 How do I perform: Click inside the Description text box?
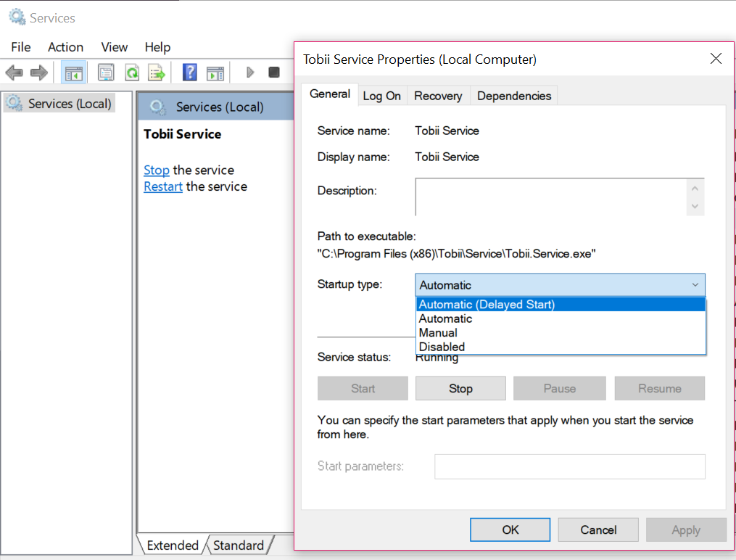click(550, 197)
